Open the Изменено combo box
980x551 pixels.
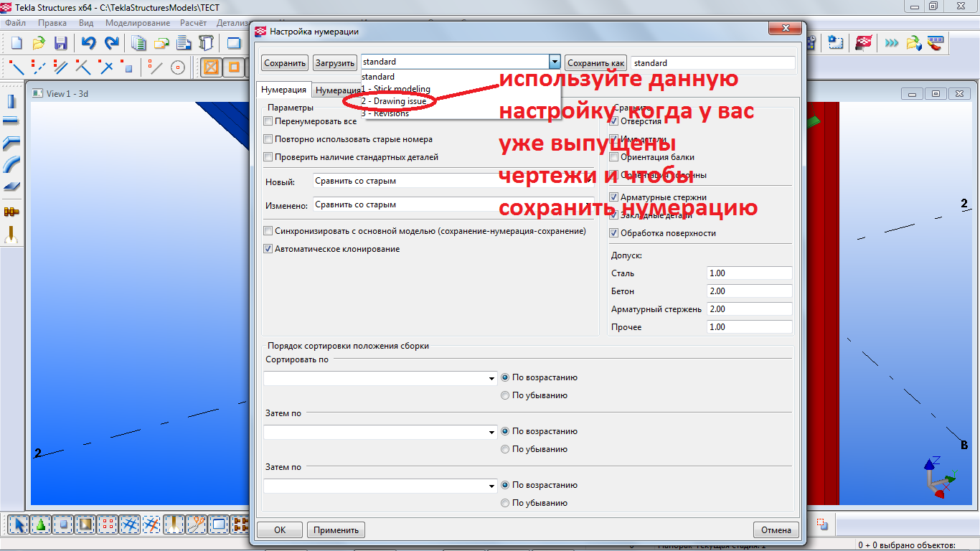click(453, 204)
